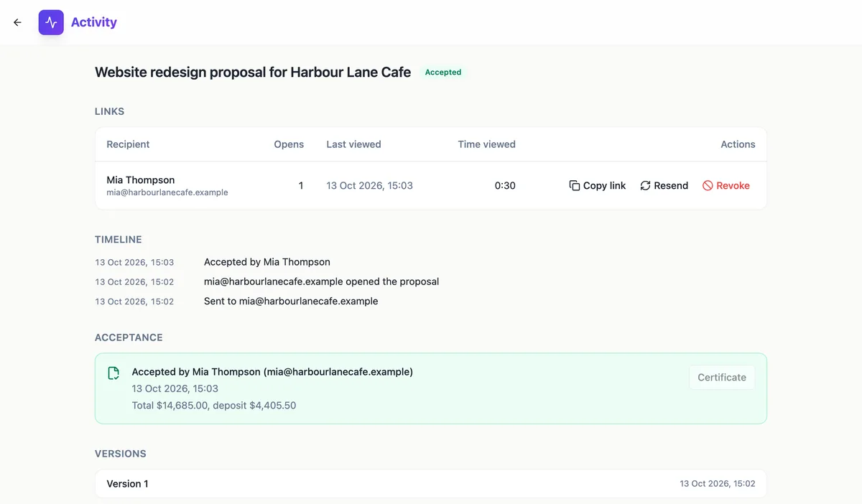Screen dimensions: 862x504
Task: Click the Version 1 timestamp 15:02
Action: tap(718, 484)
